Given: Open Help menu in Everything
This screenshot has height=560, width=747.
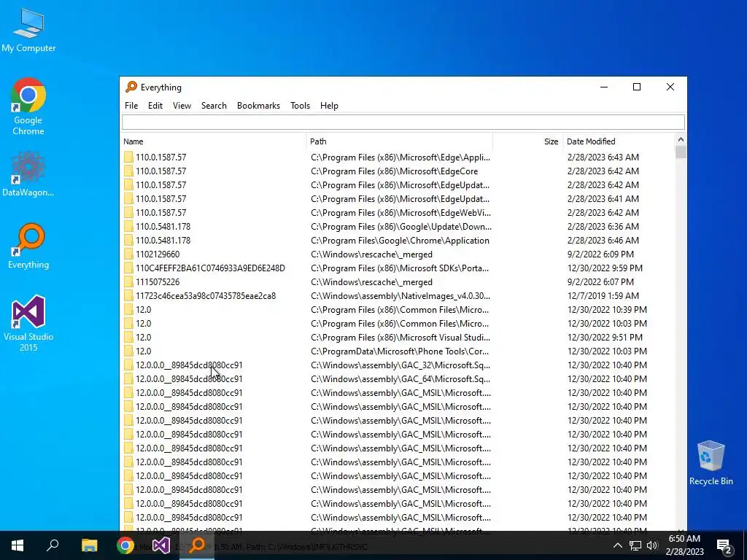Looking at the screenshot, I should [x=329, y=106].
